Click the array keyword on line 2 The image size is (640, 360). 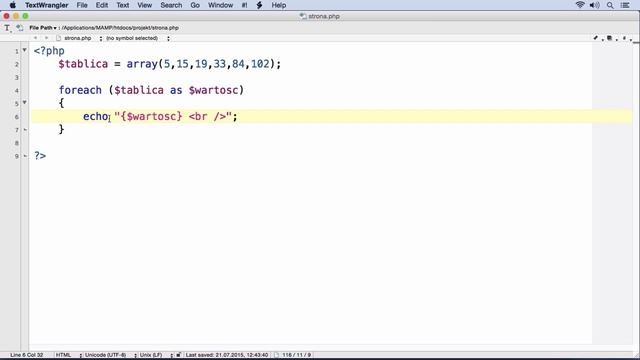pyautogui.click(x=142, y=64)
